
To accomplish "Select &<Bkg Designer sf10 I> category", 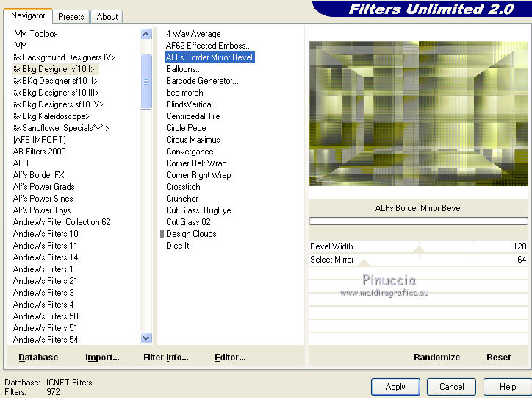I will pyautogui.click(x=54, y=69).
